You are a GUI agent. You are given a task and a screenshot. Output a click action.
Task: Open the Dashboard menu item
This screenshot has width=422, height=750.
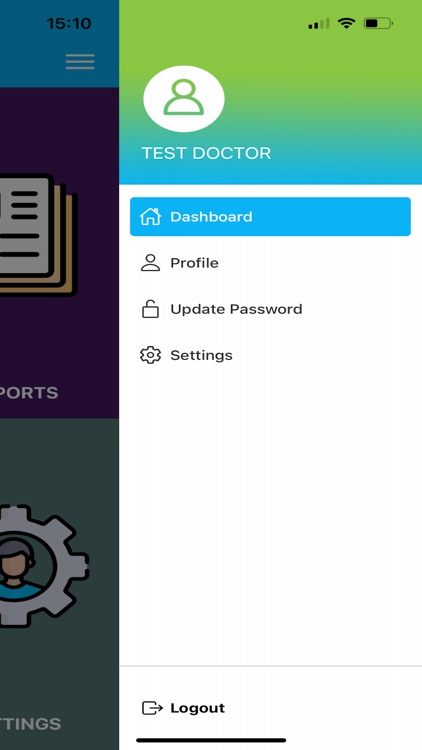(270, 217)
